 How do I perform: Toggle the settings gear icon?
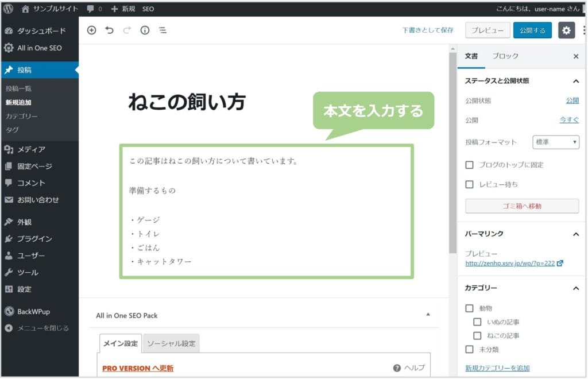point(566,30)
